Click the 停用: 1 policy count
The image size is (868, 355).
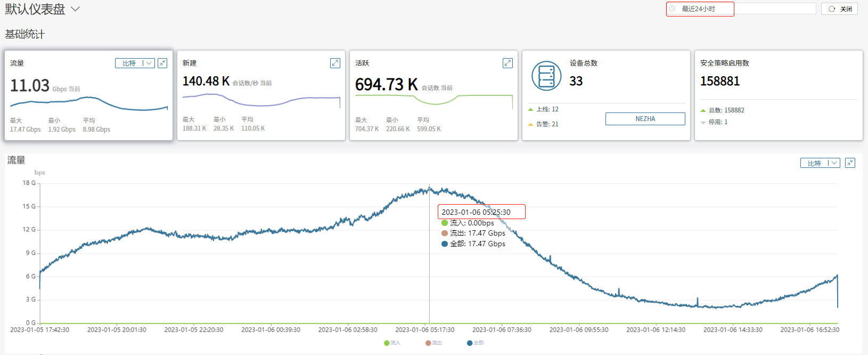[718, 122]
